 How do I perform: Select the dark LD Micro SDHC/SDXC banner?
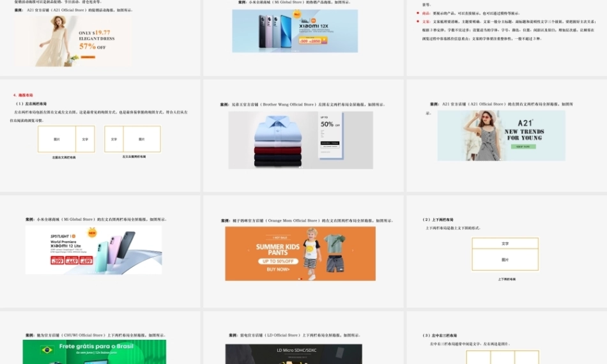click(294, 354)
